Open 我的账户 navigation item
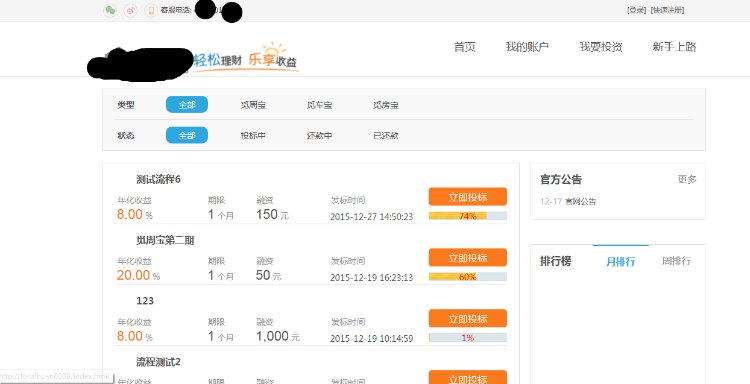This screenshot has height=384, width=750. pos(527,47)
